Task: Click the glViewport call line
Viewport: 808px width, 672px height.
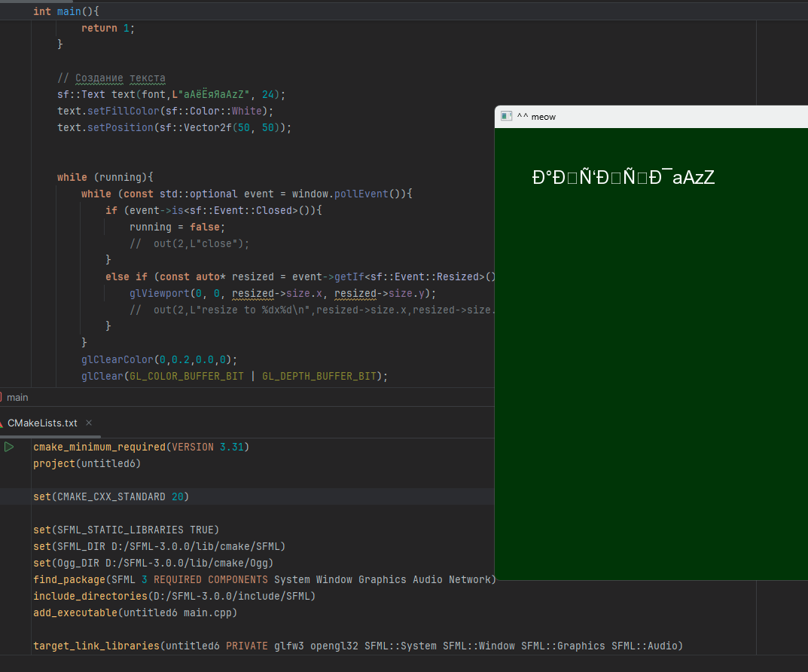Action: (283, 293)
